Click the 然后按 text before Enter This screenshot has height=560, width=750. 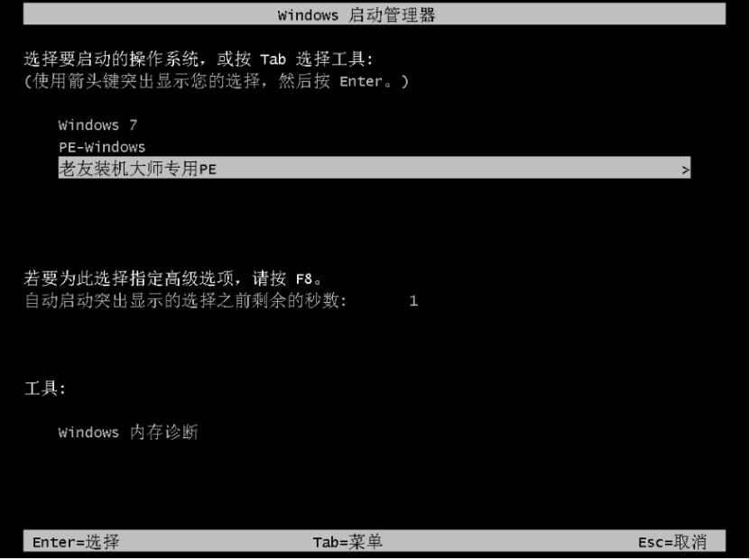point(304,81)
